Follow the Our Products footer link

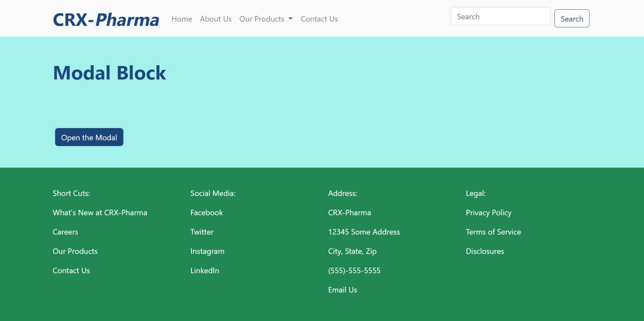pyautogui.click(x=75, y=251)
